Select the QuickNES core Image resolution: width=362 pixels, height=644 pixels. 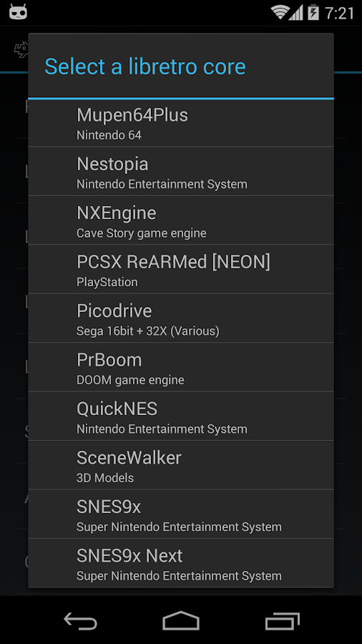(x=180, y=416)
